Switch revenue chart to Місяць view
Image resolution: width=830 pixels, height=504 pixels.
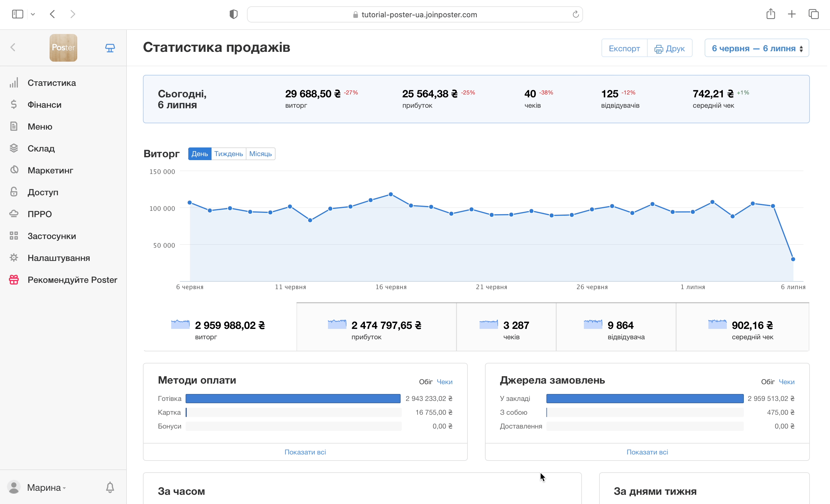pos(261,154)
